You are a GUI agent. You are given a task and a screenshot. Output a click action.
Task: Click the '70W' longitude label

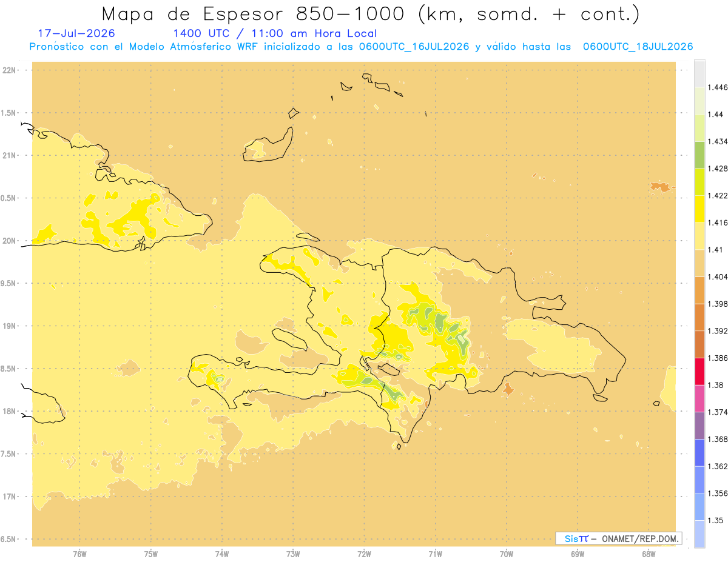(x=507, y=554)
